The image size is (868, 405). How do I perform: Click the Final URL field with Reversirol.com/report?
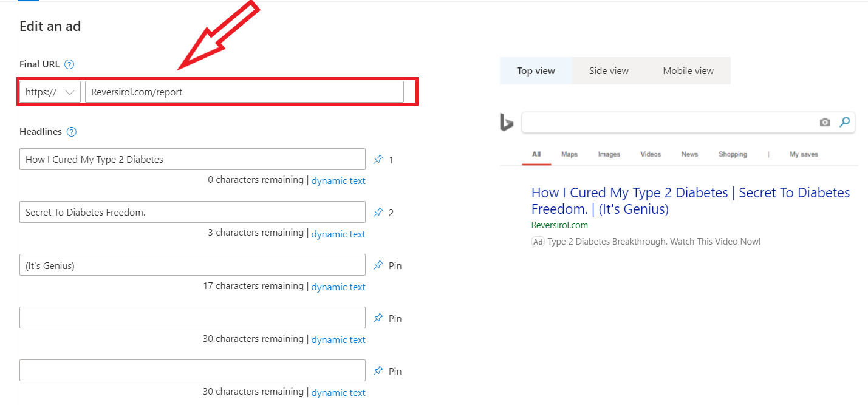pyautogui.click(x=244, y=92)
